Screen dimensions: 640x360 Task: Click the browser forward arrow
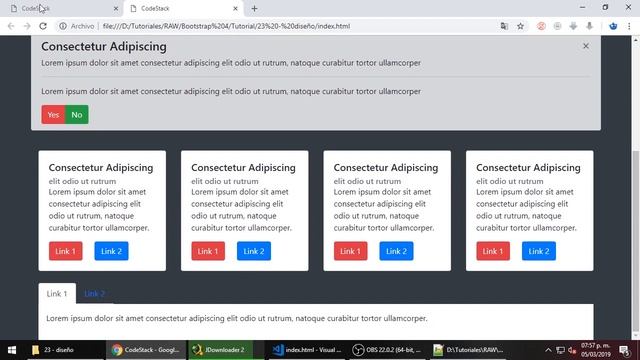pos(27,26)
